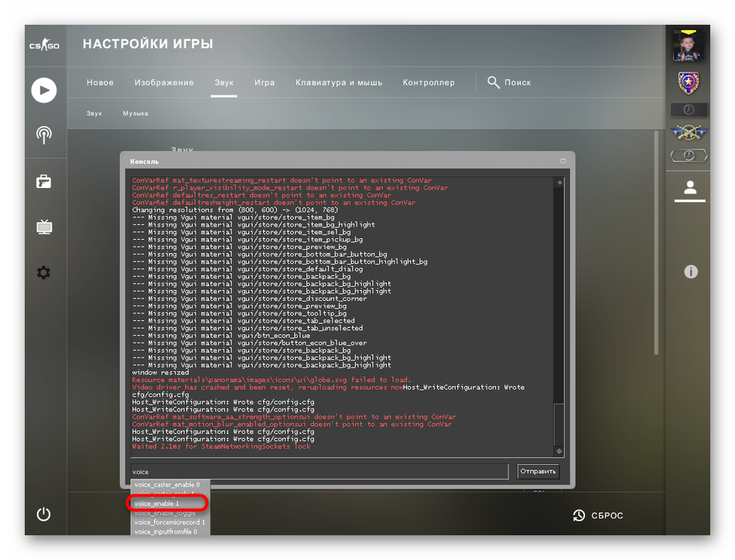
Task: Click the settings gear icon
Action: [x=44, y=272]
